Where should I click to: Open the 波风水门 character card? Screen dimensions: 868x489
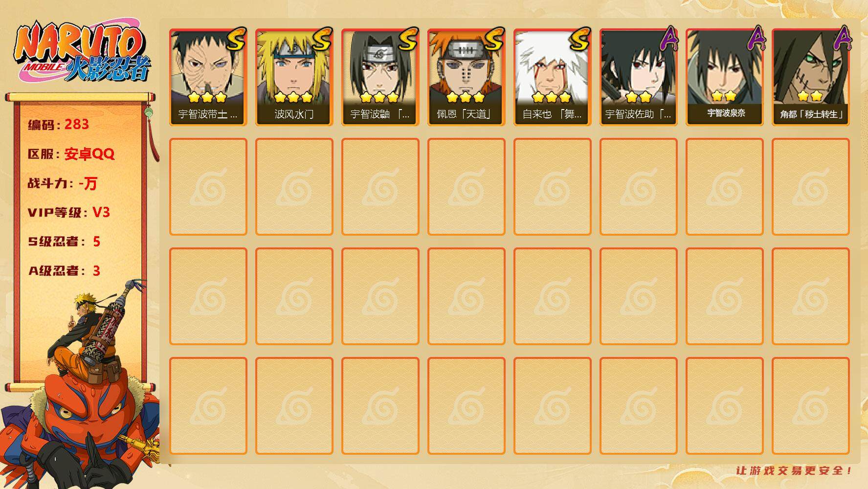(294, 77)
